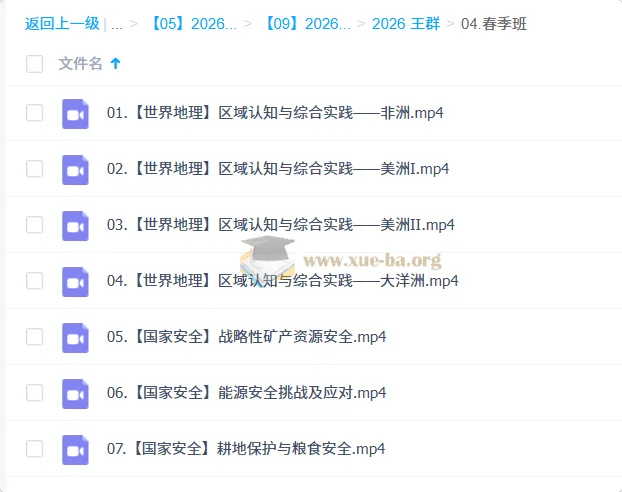
Task: Select checkbox for 01 非洲.mp4
Action: coord(35,113)
